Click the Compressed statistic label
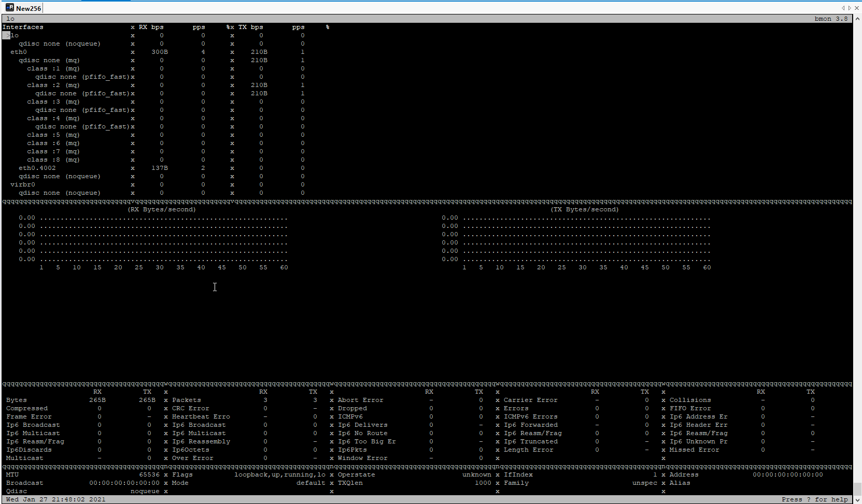The height and width of the screenshot is (504, 862). click(27, 408)
